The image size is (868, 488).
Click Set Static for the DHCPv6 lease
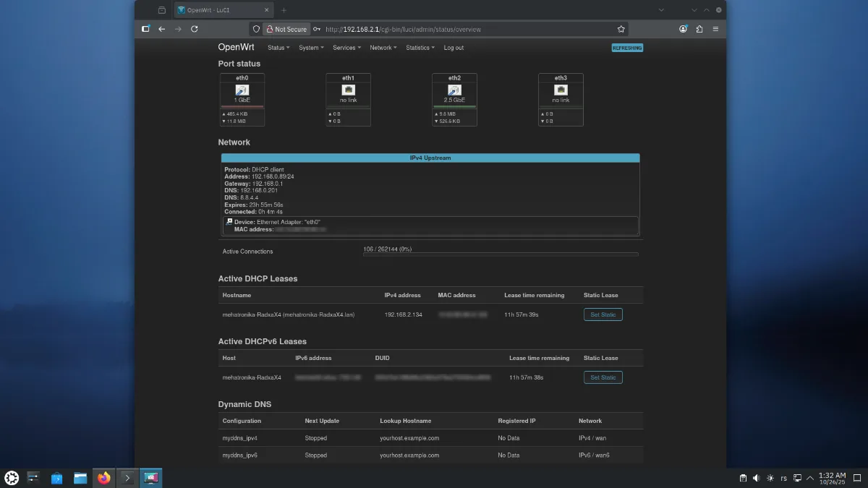[603, 377]
